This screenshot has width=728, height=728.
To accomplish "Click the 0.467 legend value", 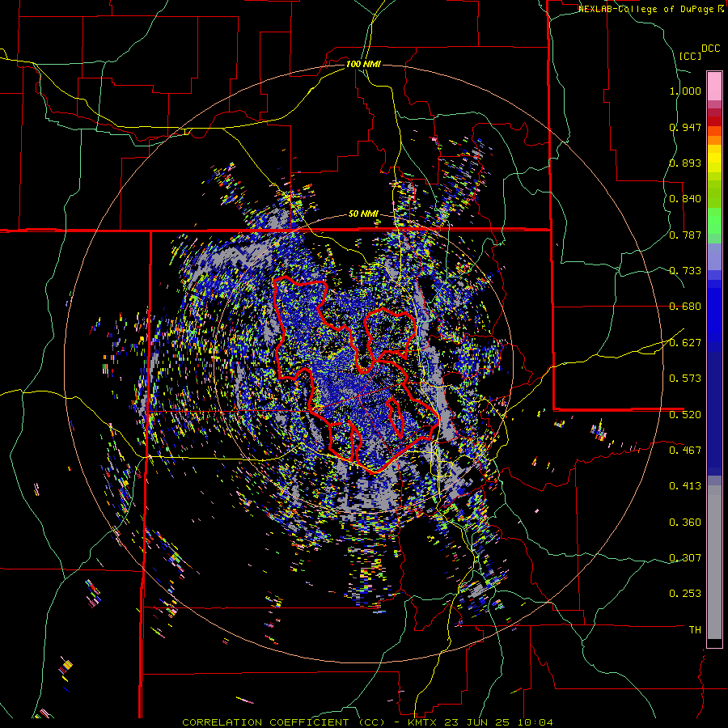I will [685, 451].
